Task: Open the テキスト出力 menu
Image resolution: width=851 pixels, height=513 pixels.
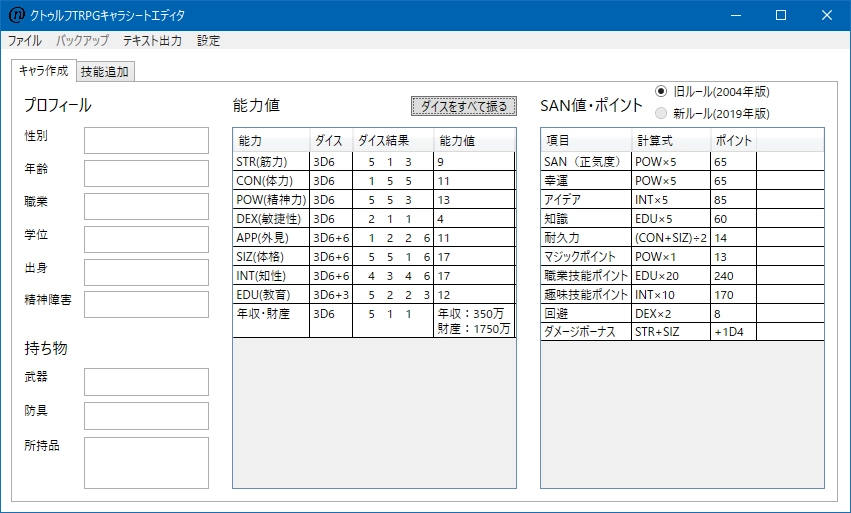Action: 153,41
